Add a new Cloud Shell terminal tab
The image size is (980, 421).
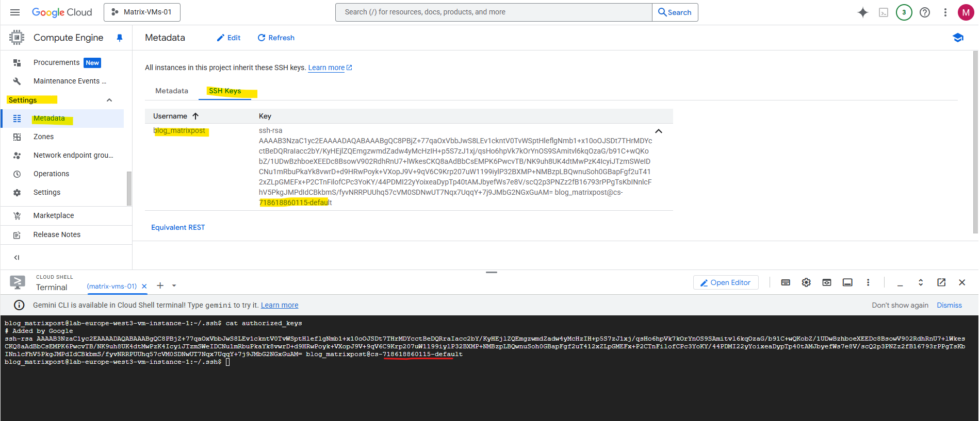pyautogui.click(x=160, y=285)
